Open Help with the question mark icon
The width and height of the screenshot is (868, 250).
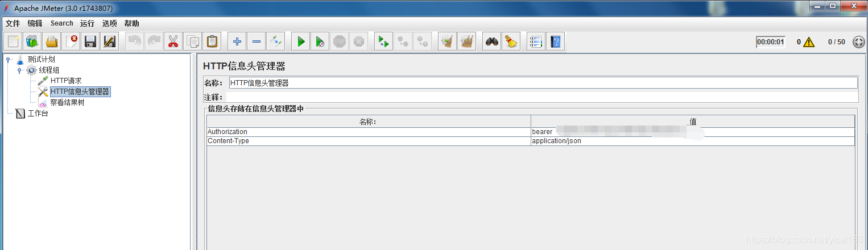(x=556, y=41)
